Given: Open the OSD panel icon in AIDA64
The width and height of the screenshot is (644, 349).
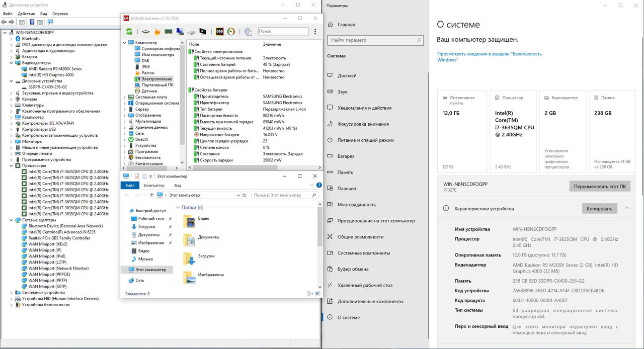Looking at the screenshot, I should (x=220, y=32).
